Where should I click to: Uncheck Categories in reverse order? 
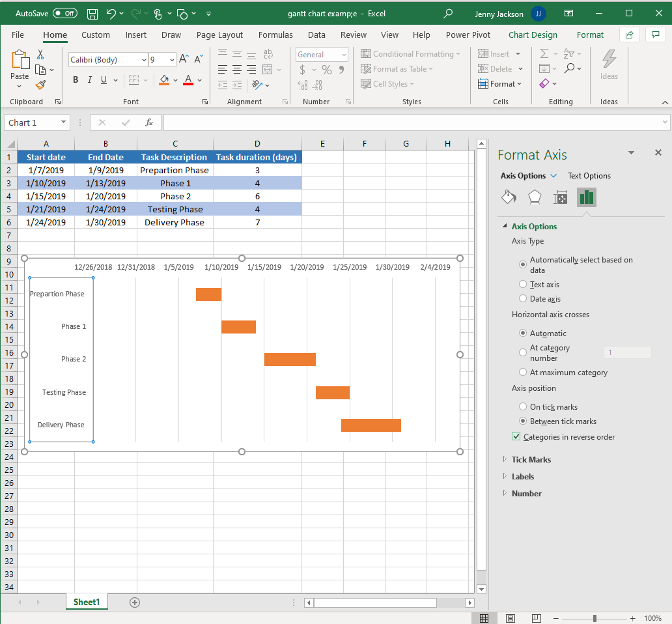[516, 436]
